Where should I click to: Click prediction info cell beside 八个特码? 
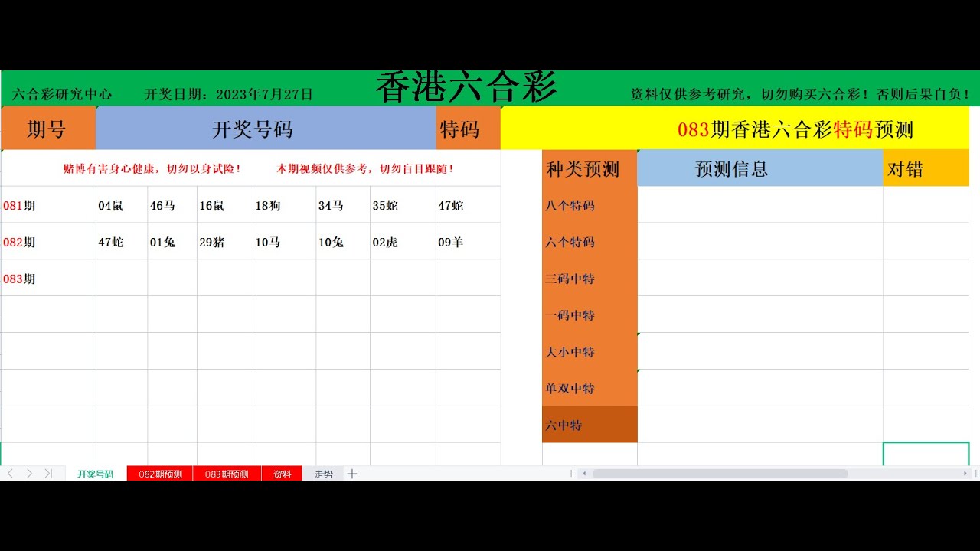coord(760,205)
